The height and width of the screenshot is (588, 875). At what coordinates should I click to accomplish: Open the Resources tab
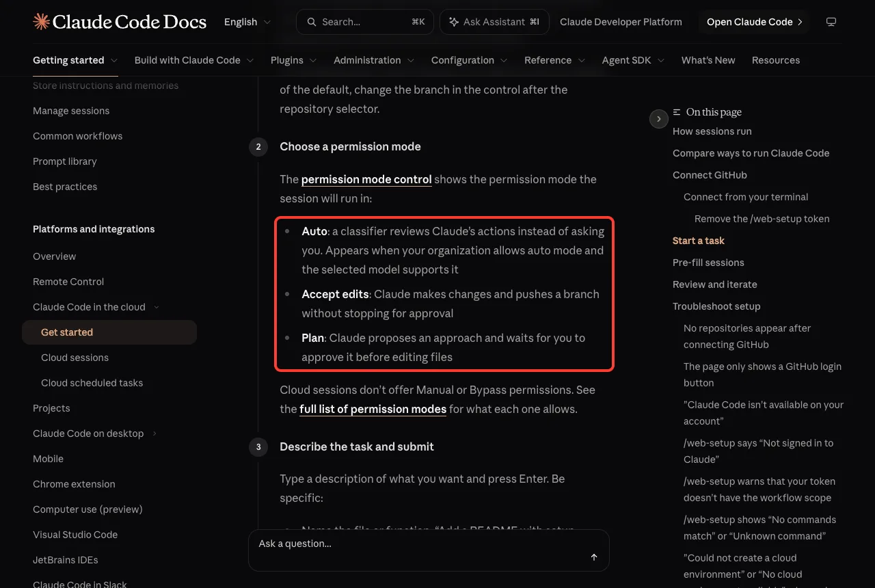(776, 60)
